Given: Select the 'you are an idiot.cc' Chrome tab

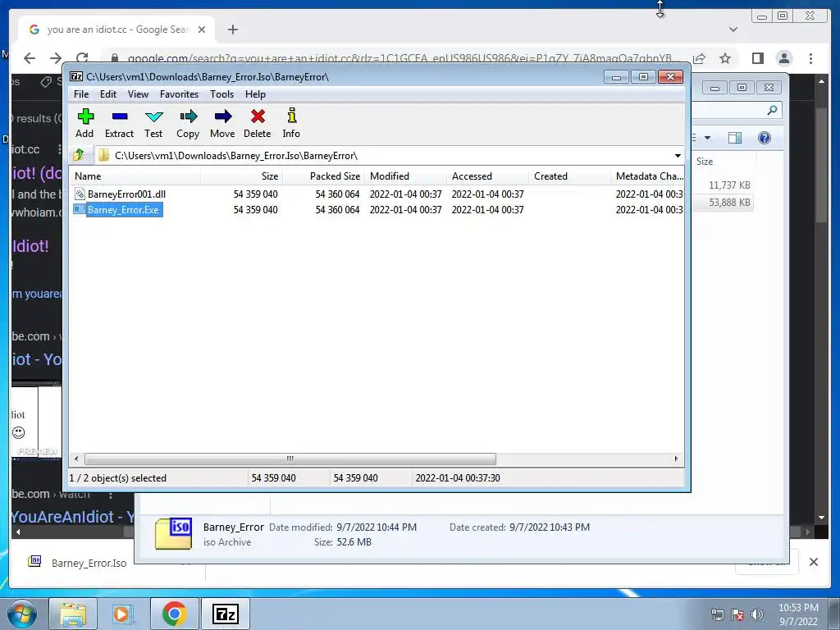Looking at the screenshot, I should [x=116, y=30].
